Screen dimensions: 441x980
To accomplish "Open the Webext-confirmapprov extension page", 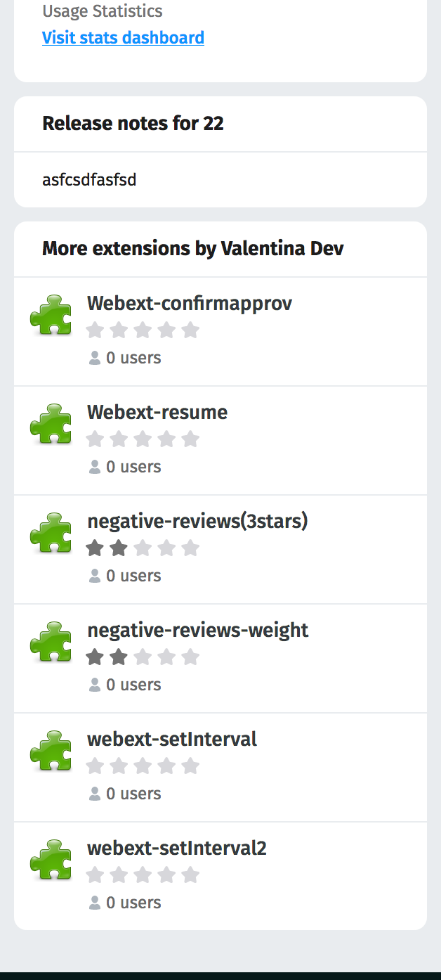I will click(x=190, y=303).
